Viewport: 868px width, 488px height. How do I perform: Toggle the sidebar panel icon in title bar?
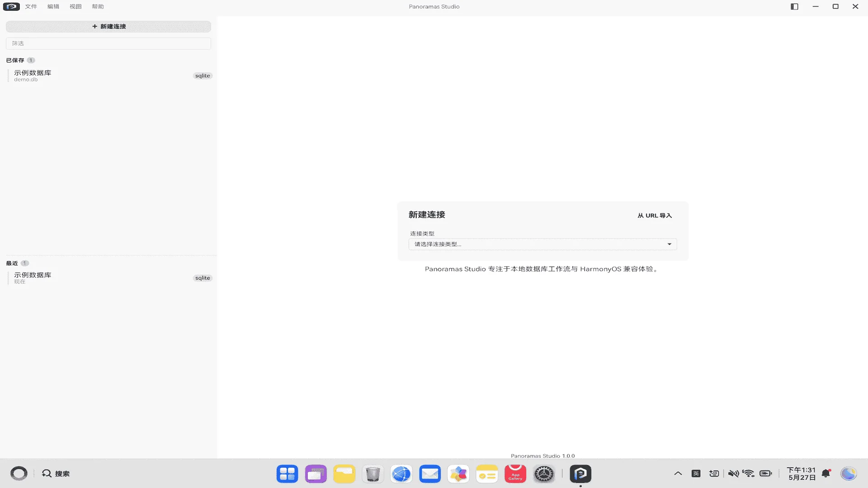tap(794, 6)
